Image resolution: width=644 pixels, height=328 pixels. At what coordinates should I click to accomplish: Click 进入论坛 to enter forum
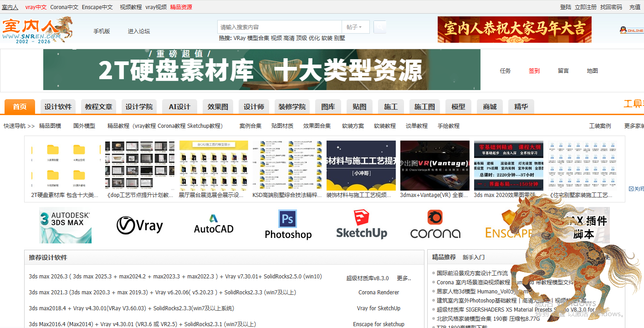139,31
